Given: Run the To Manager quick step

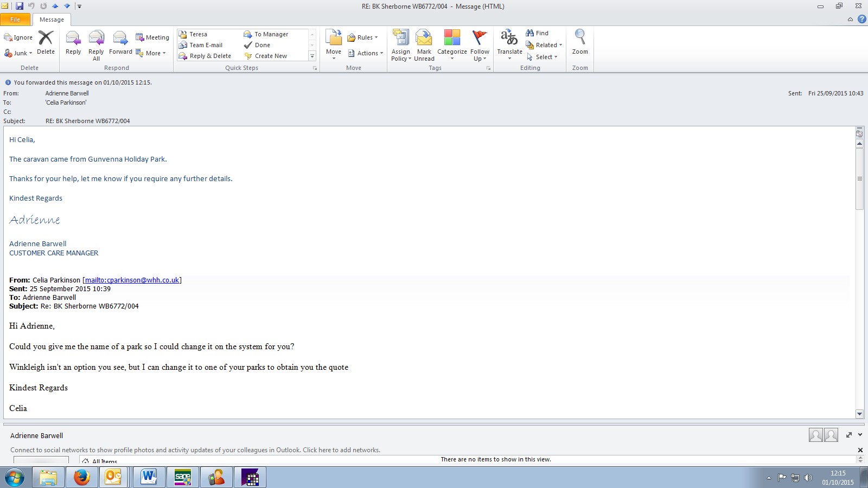Looking at the screenshot, I should pyautogui.click(x=266, y=34).
